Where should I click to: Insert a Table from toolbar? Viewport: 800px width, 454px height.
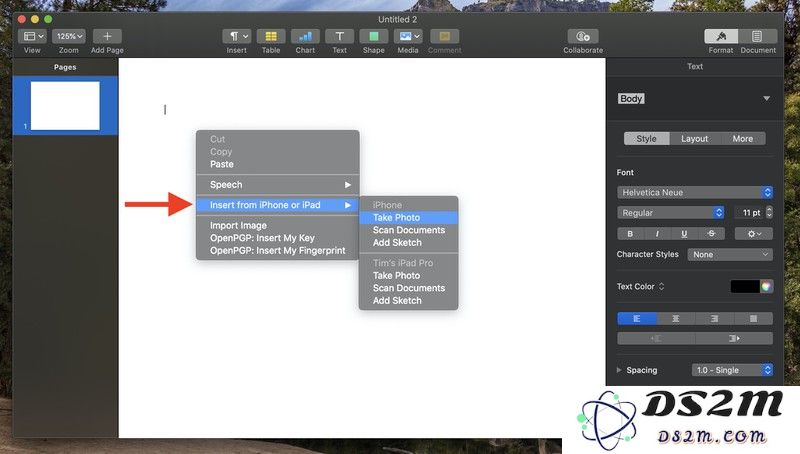[x=271, y=36]
